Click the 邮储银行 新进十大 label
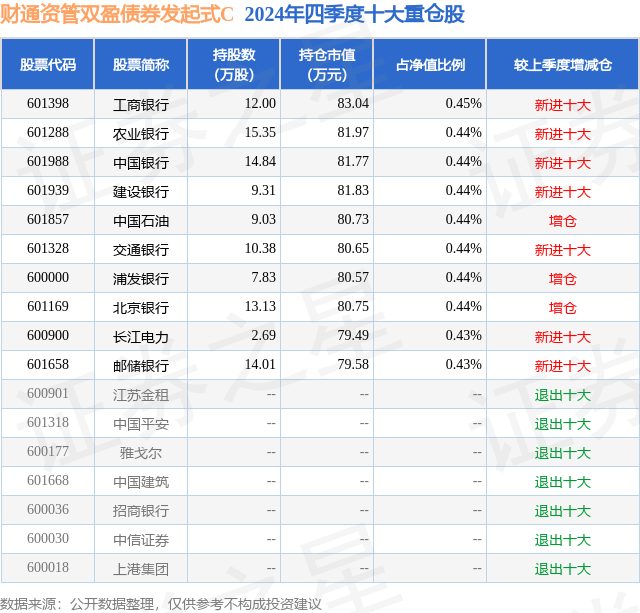640x613 pixels. pos(563,366)
